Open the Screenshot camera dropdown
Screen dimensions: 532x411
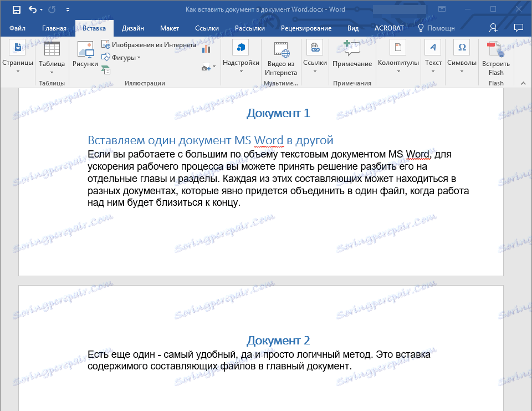(x=208, y=67)
